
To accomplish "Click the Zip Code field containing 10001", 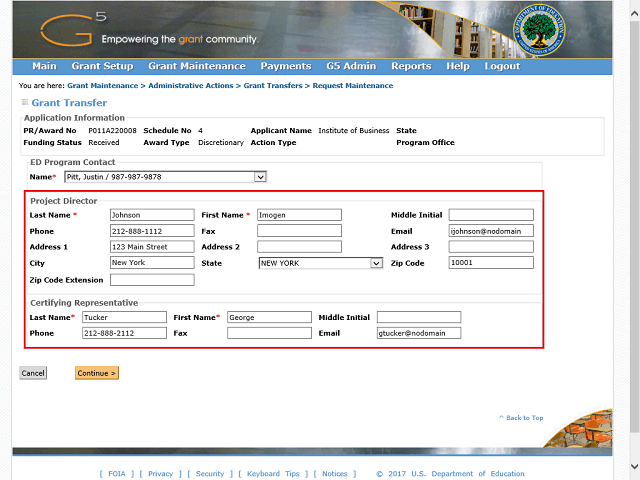I will 491,263.
